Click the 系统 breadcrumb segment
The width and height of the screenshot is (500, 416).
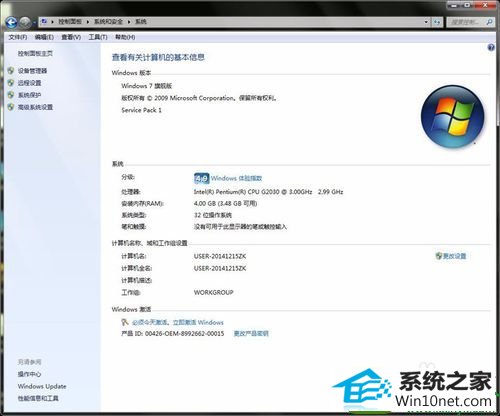[141, 22]
